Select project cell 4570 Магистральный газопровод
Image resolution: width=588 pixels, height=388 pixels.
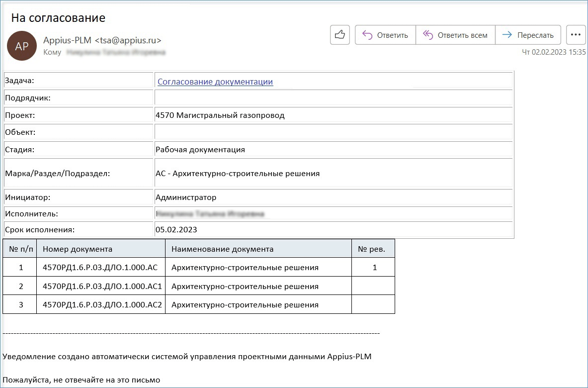[220, 115]
